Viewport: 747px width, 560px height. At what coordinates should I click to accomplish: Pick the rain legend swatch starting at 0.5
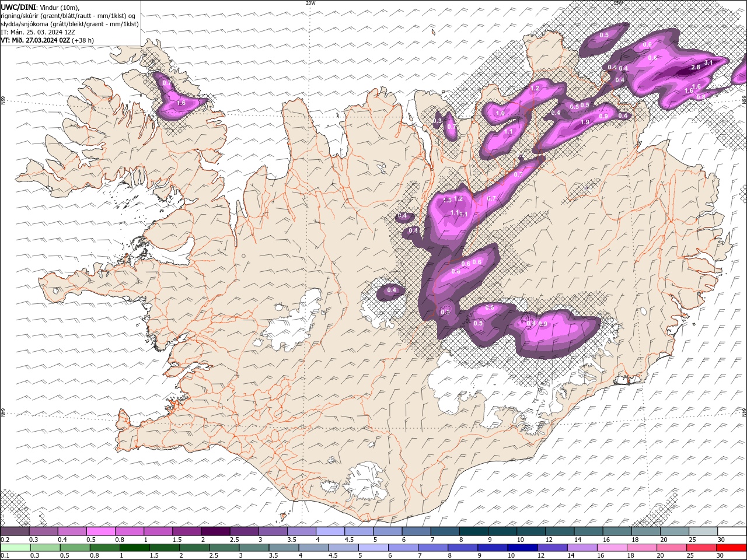75,548
